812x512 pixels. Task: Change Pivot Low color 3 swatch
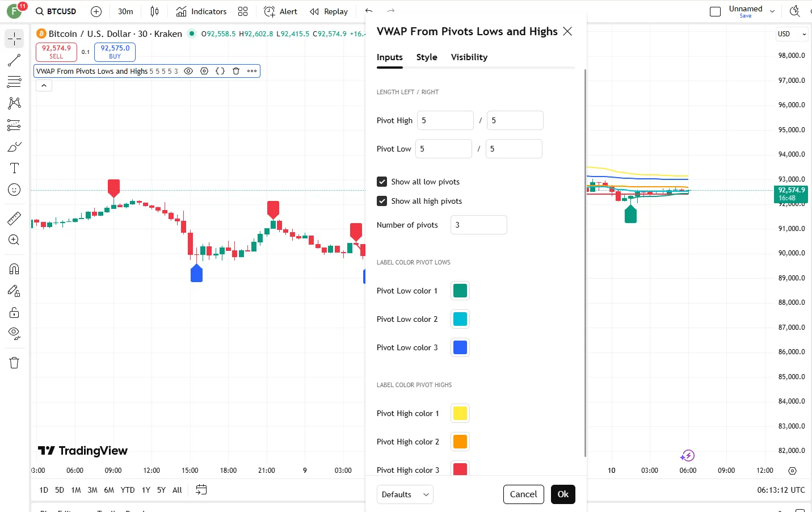[x=460, y=347]
